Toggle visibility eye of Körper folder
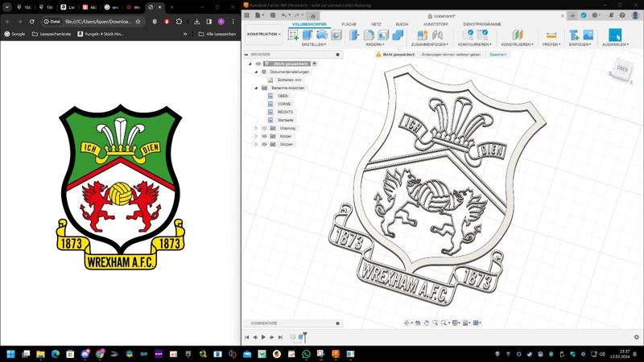The height and width of the screenshot is (362, 644). [265, 136]
